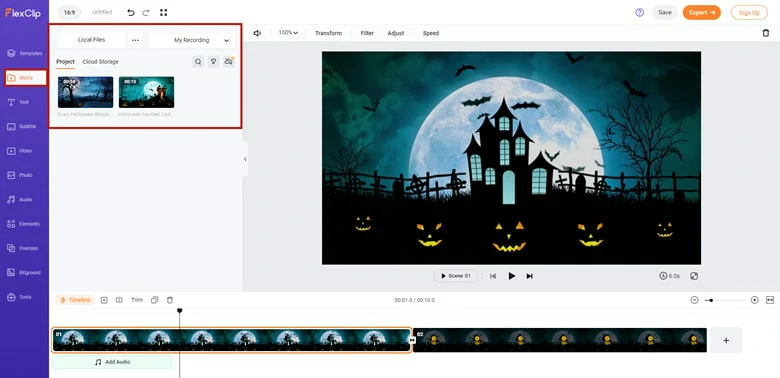Click the transition icon between scenes
The width and height of the screenshot is (780, 378).
click(x=412, y=340)
